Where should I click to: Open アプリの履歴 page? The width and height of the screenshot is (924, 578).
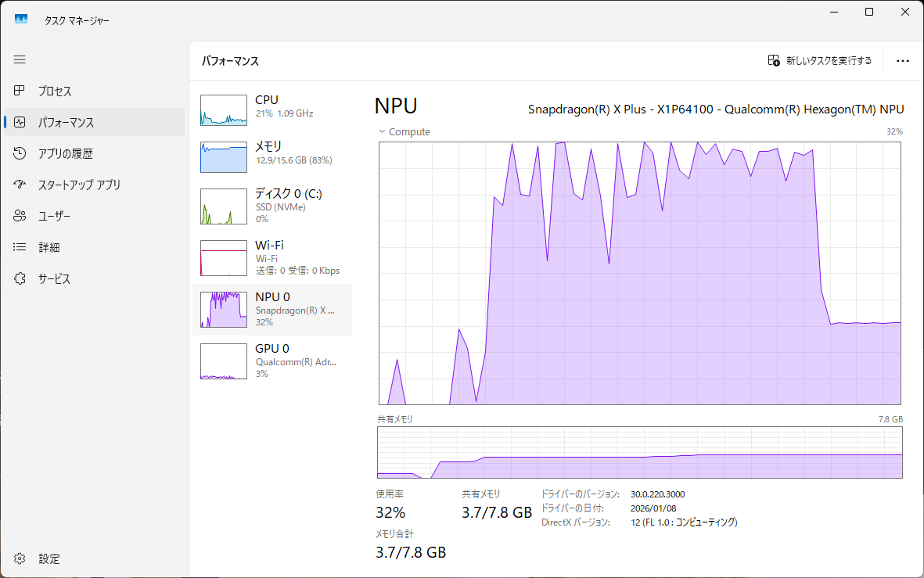[x=66, y=154]
